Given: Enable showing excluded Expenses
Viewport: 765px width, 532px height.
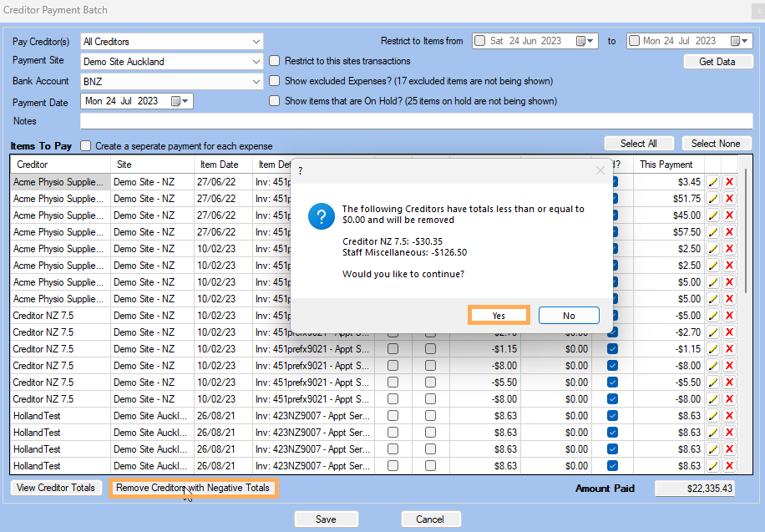Looking at the screenshot, I should [274, 81].
